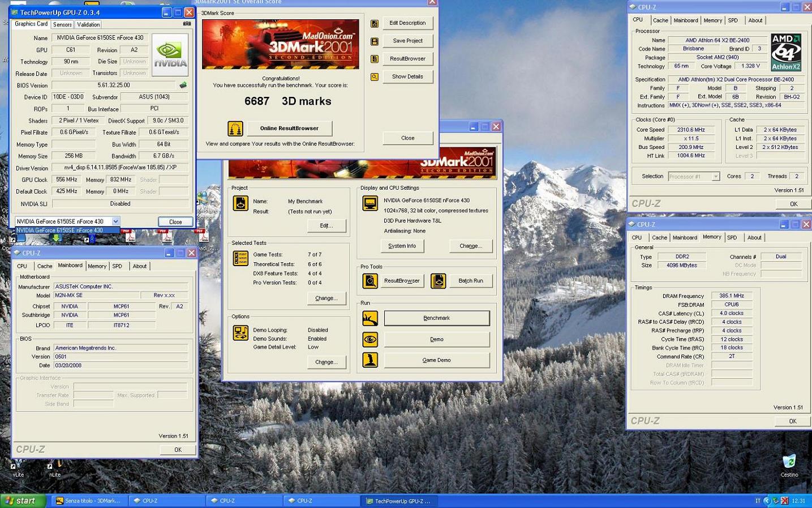Image resolution: width=812 pixels, height=508 pixels.
Task: Click the disk icon beside Save Project
Action: pyautogui.click(x=375, y=41)
